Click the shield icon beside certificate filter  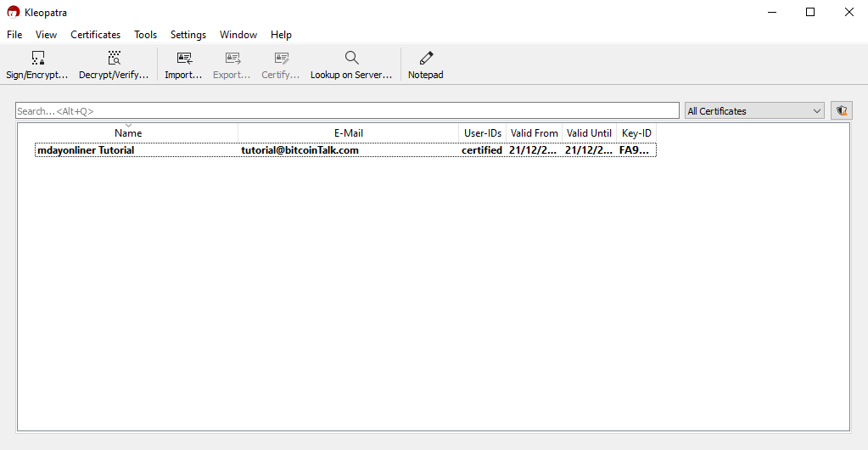(842, 111)
